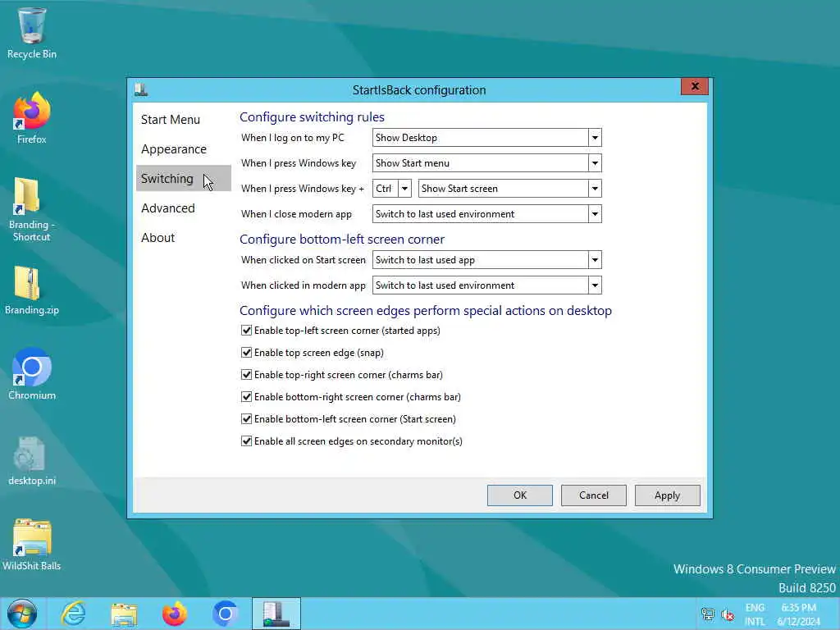Image resolution: width=840 pixels, height=630 pixels.
Task: Uncheck Enable top screen edge (snap)
Action: click(246, 353)
